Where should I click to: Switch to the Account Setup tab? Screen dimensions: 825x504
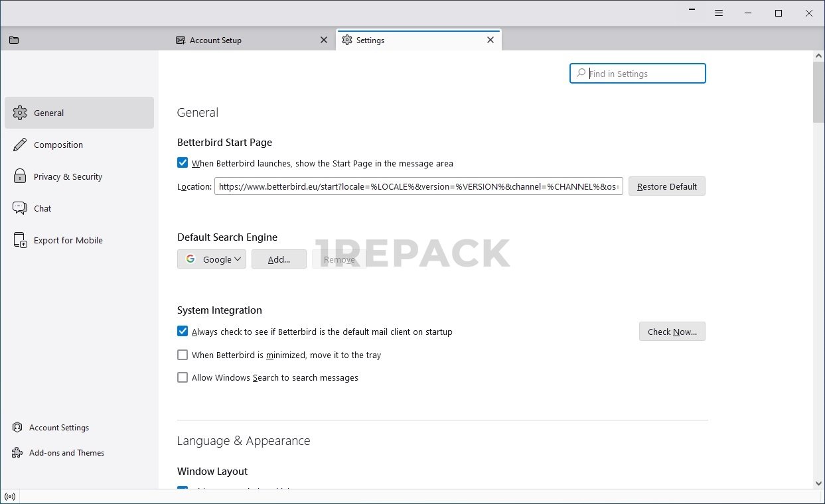click(x=246, y=40)
